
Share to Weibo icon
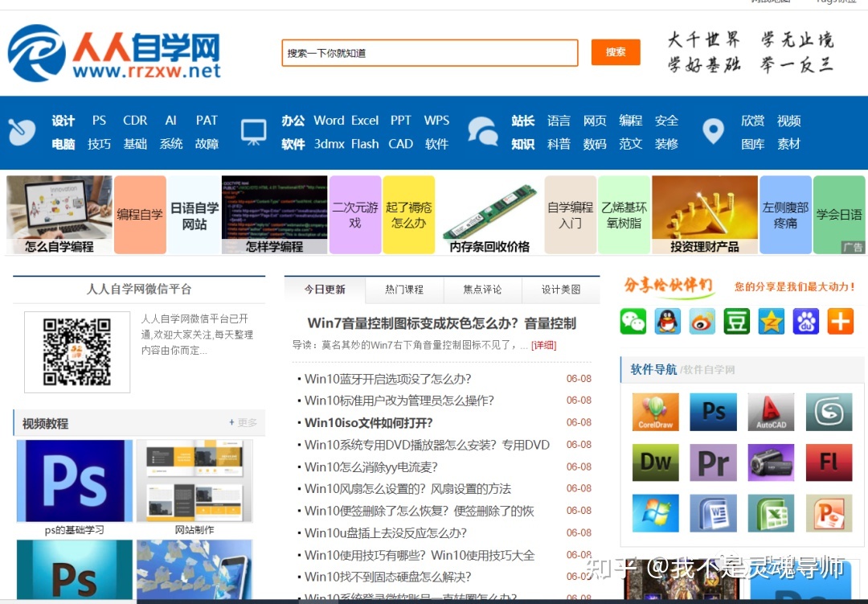702,322
